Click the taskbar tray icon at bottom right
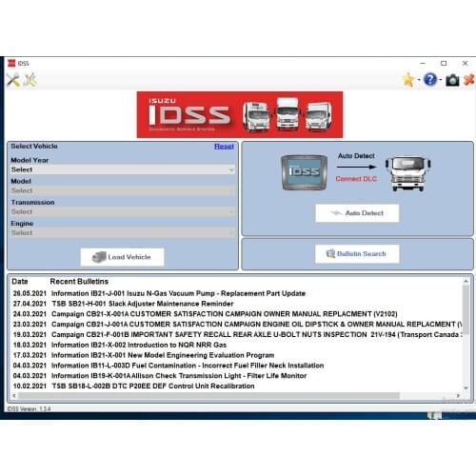The height and width of the screenshot is (476, 476). tap(434, 415)
